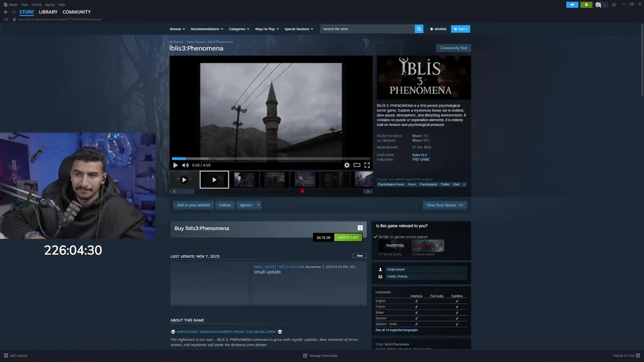The width and height of the screenshot is (644, 362).
Task: Open the LIBRARY tab
Action: pyautogui.click(x=48, y=12)
